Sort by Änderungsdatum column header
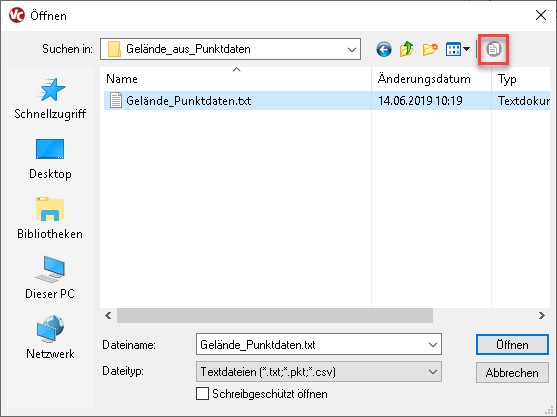 424,79
